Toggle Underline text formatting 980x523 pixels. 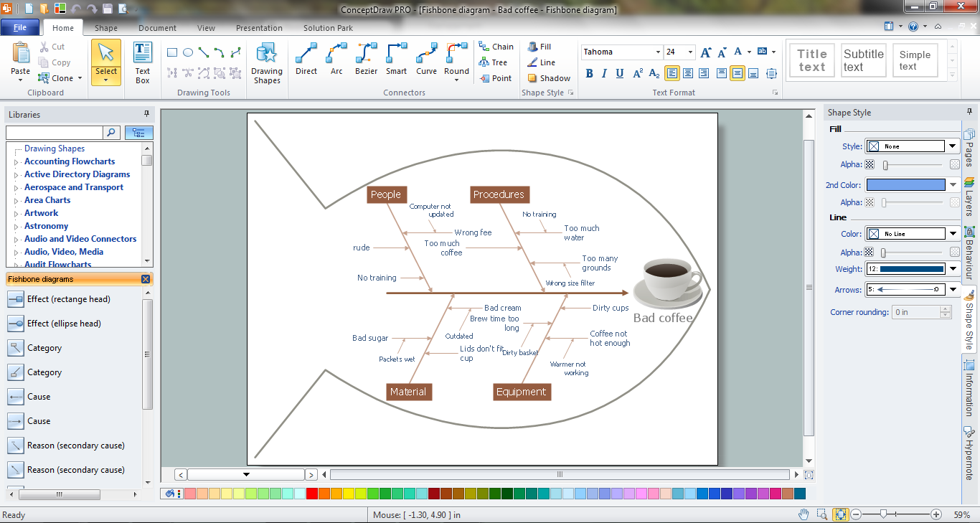point(619,73)
